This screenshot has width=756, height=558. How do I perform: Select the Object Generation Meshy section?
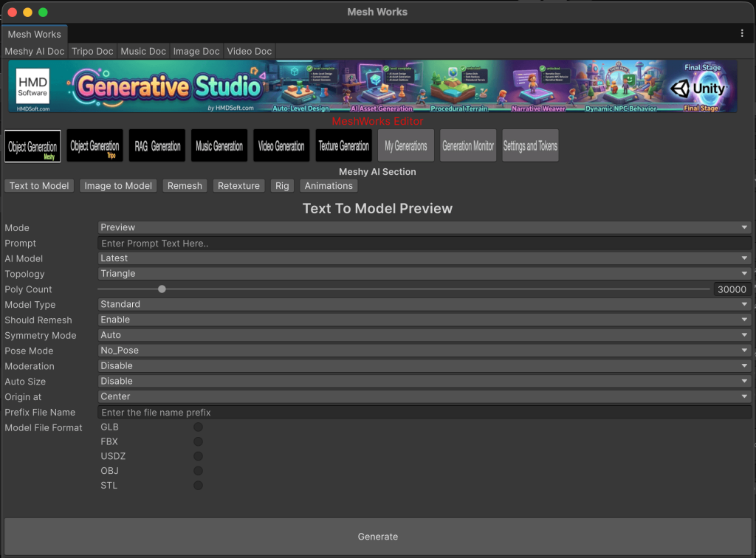[x=32, y=146]
